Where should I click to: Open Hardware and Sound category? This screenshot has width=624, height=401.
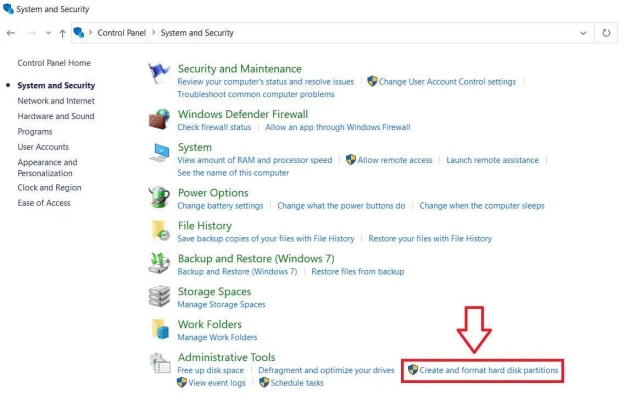(x=56, y=116)
